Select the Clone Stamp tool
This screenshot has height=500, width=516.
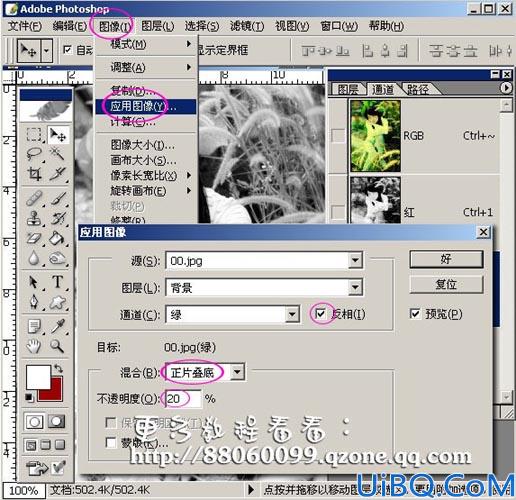[x=34, y=219]
